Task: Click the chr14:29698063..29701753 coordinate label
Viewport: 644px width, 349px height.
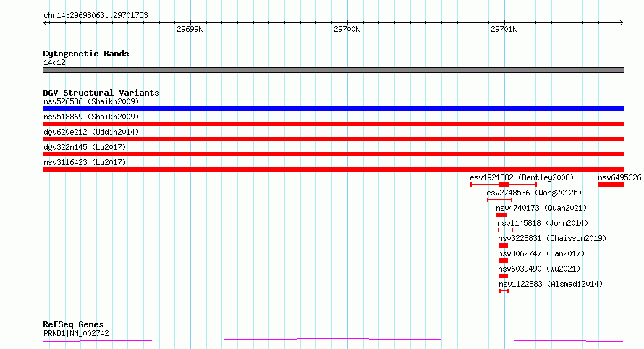Action: click(96, 16)
